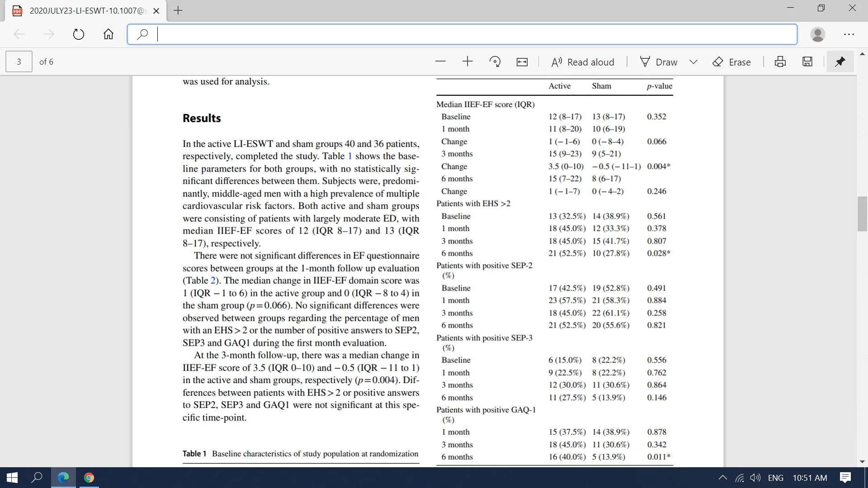Start Read aloud
The height and width of the screenshot is (488, 868).
pyautogui.click(x=583, y=62)
